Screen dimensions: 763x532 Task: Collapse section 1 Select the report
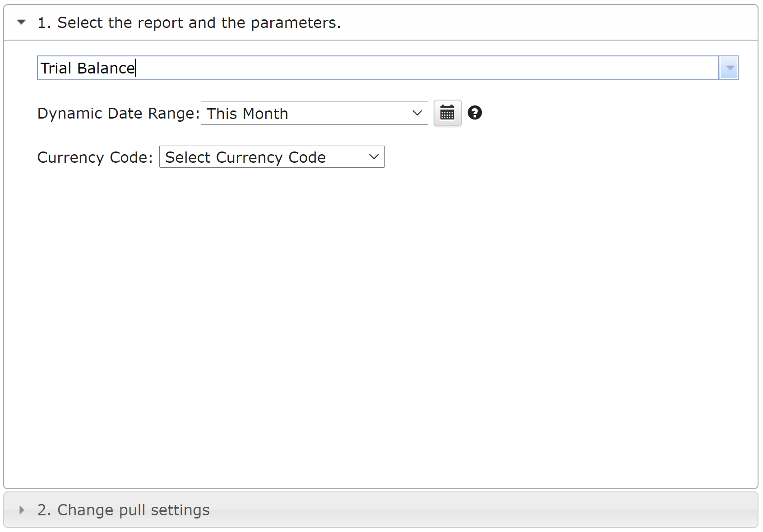click(x=381, y=23)
